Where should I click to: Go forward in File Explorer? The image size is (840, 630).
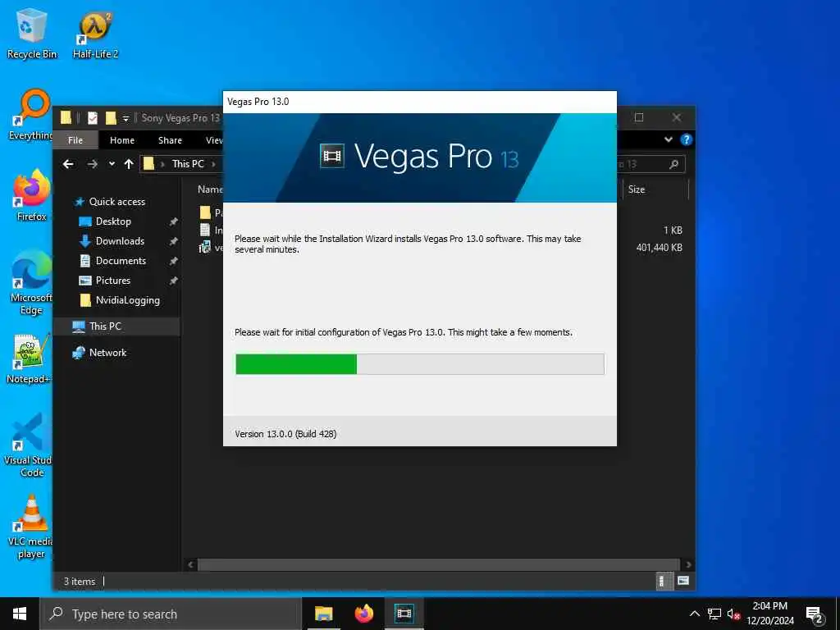[92, 164]
